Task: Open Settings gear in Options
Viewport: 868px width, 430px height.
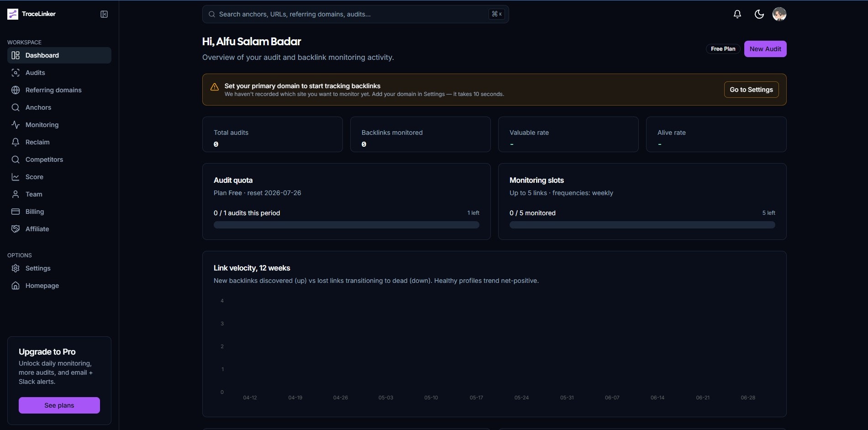Action: pos(16,268)
